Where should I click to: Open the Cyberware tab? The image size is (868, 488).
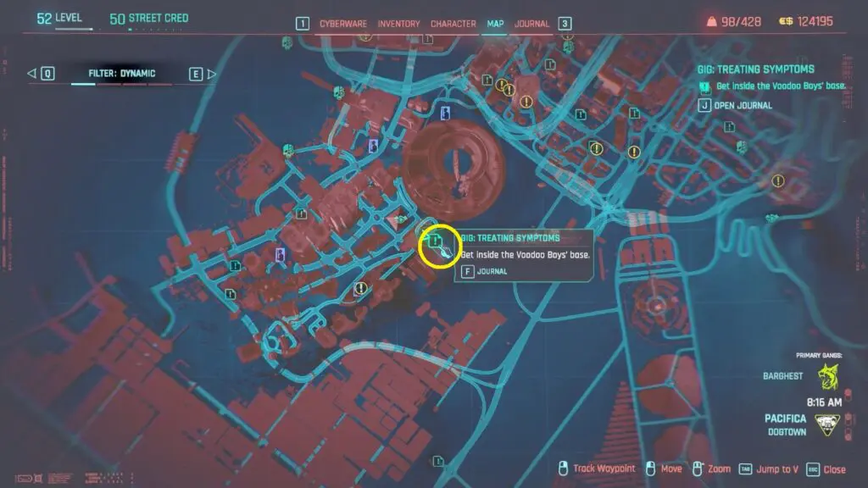(x=342, y=24)
